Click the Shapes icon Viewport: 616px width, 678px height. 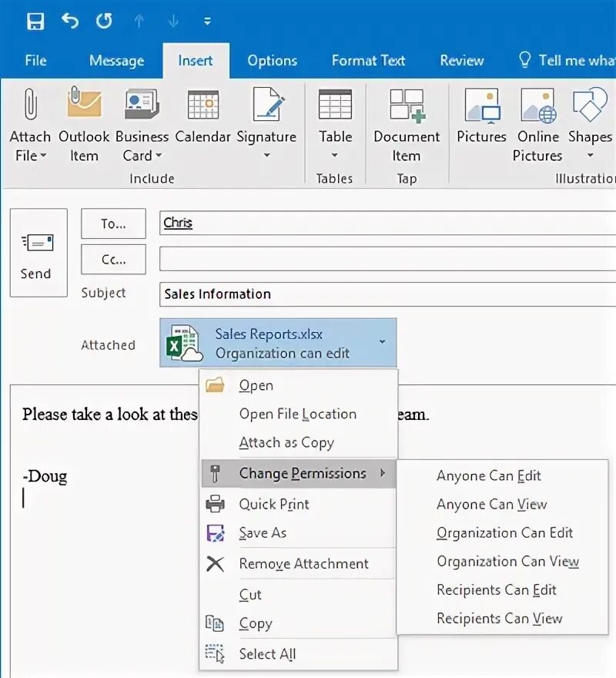(590, 105)
